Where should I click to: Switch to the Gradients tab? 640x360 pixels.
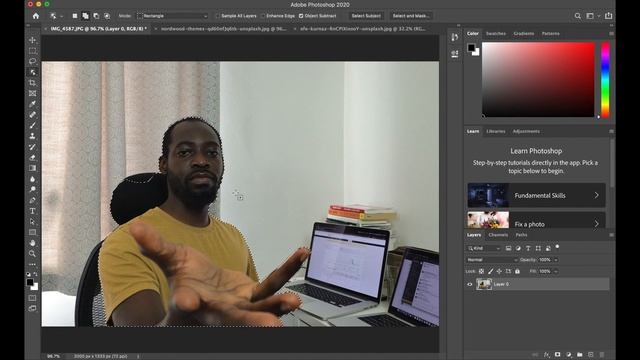[524, 33]
